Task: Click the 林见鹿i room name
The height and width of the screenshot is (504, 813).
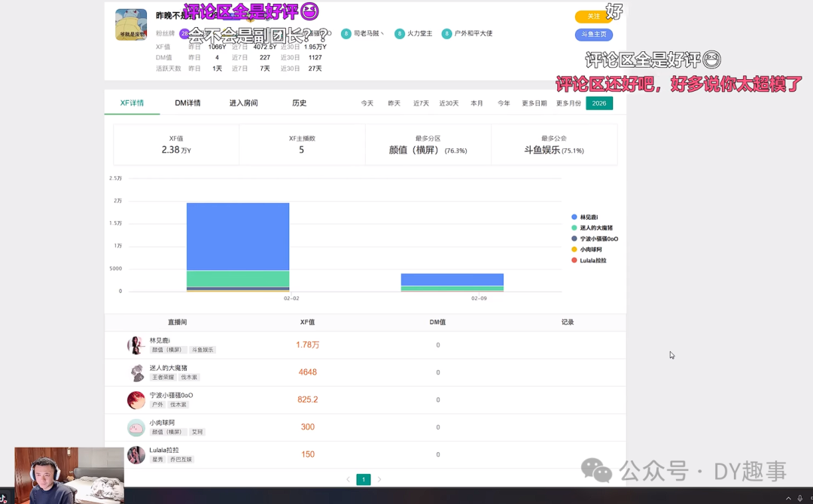Action: point(160,340)
